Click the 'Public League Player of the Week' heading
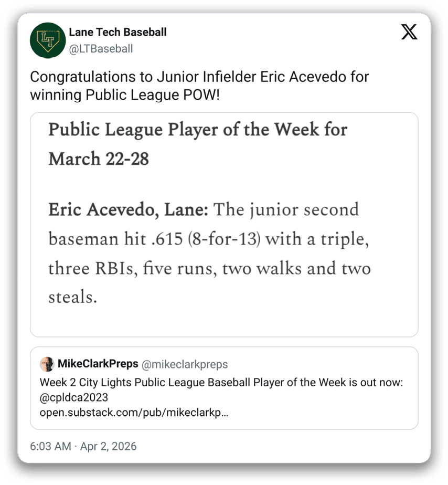Viewport: 448px width, 485px height. click(198, 130)
